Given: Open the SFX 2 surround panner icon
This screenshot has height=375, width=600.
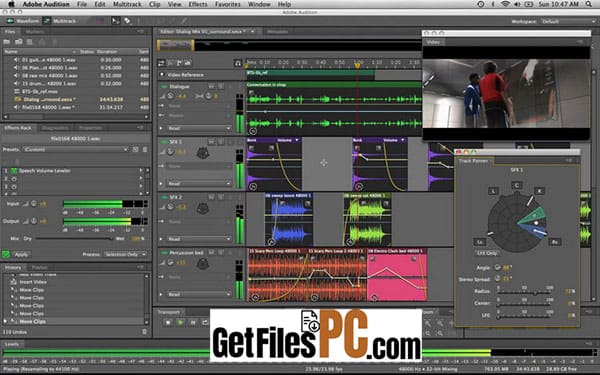Looking at the screenshot, I should coord(202,209).
